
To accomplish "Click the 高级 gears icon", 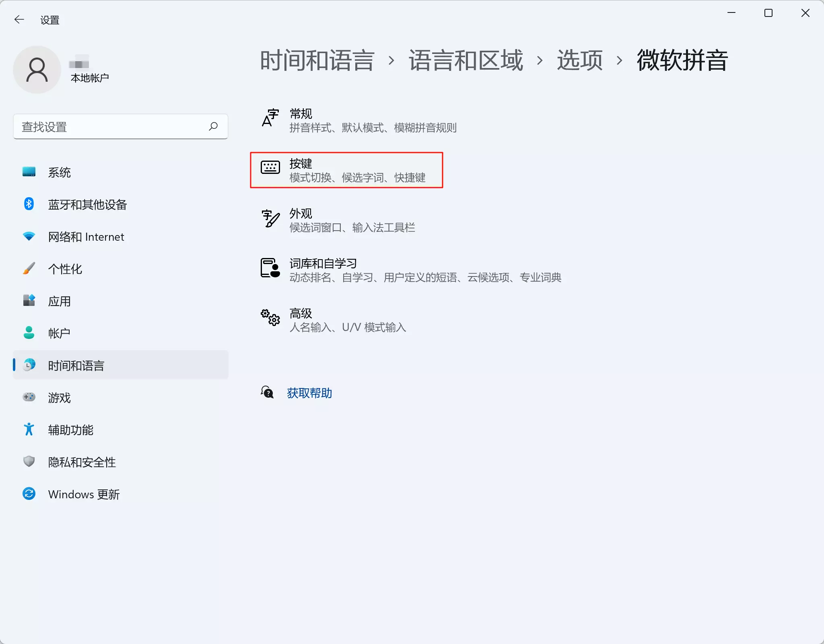I will tap(270, 318).
